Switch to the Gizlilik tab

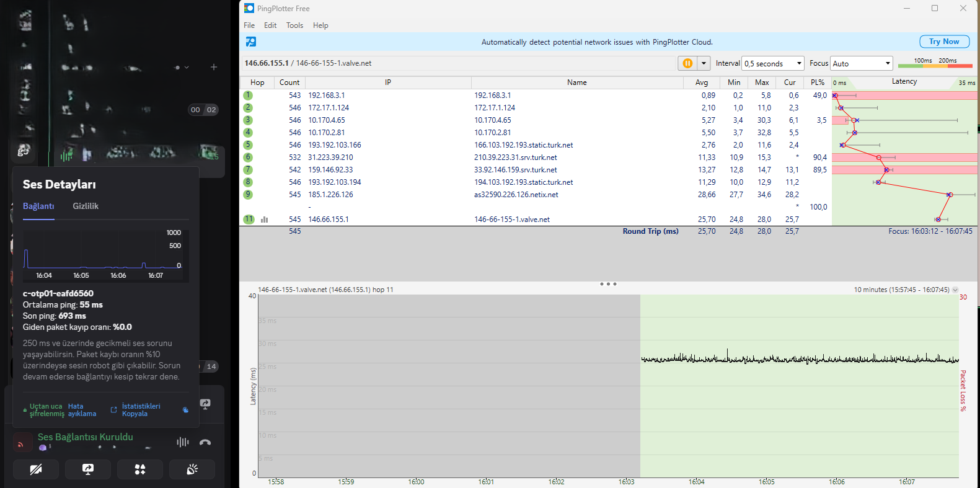pyautogui.click(x=86, y=206)
